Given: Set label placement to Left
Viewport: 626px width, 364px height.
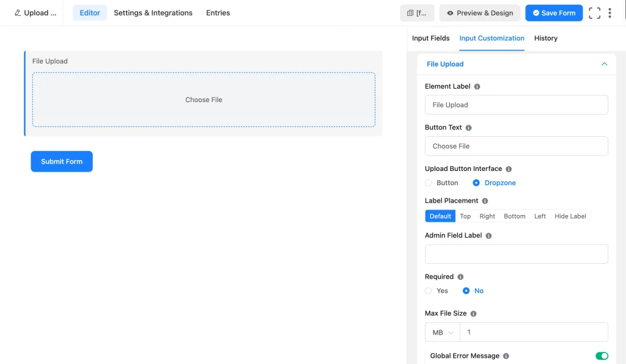Looking at the screenshot, I should pos(540,216).
